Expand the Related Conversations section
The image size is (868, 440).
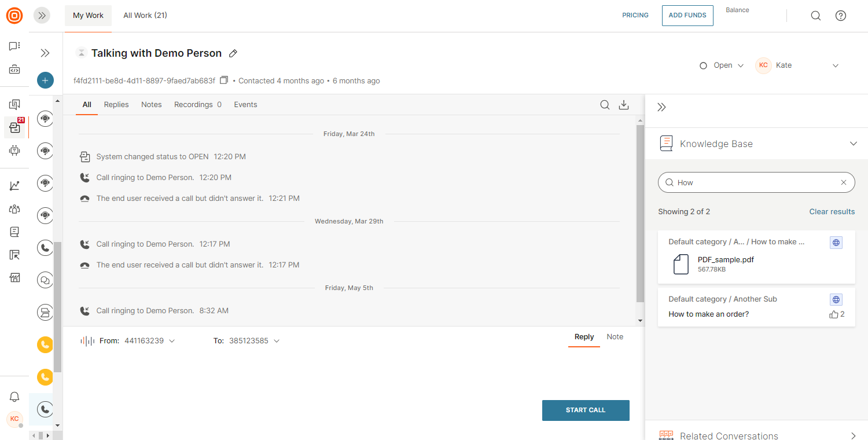pos(854,436)
